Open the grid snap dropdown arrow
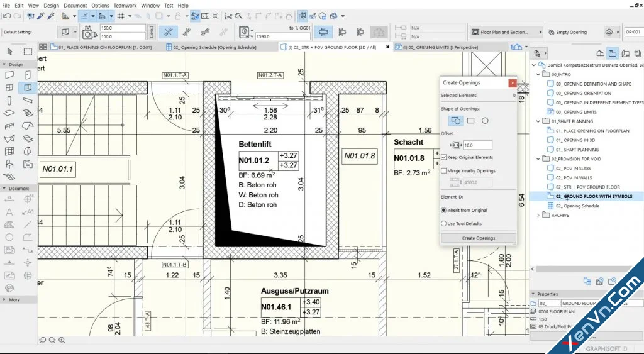 [130, 16]
